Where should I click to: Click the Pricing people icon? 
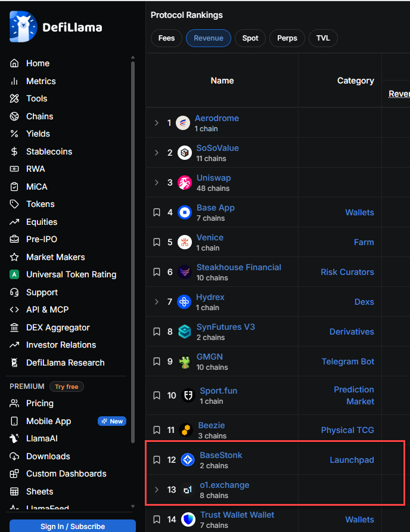(x=14, y=403)
